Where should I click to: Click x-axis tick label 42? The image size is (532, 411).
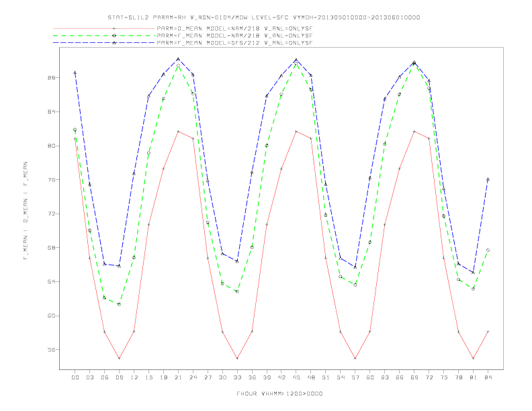[x=281, y=377]
